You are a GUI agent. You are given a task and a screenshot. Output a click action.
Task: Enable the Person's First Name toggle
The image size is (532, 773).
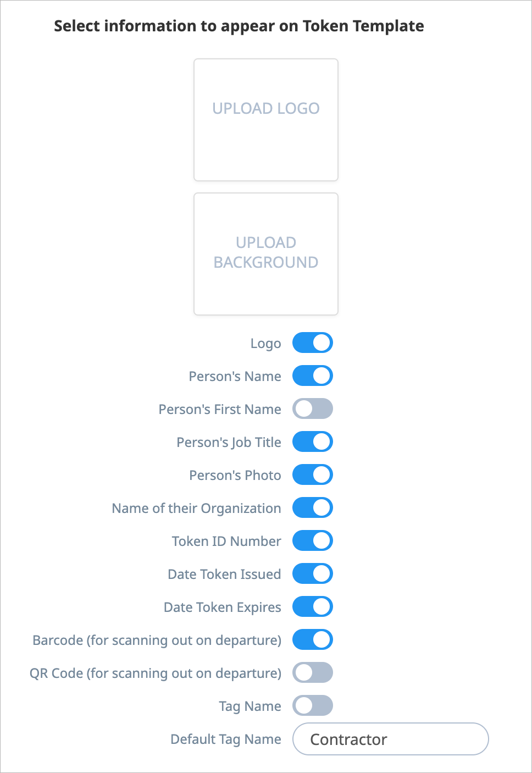pyautogui.click(x=313, y=408)
